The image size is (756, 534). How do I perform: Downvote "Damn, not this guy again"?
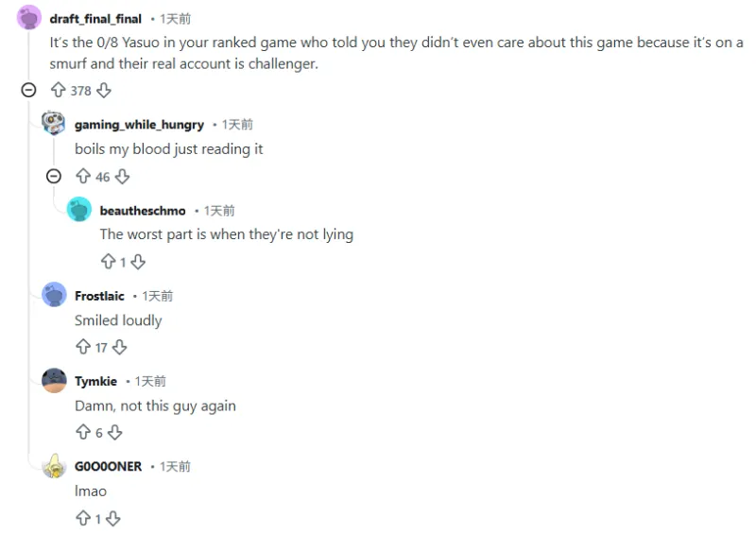coord(114,433)
